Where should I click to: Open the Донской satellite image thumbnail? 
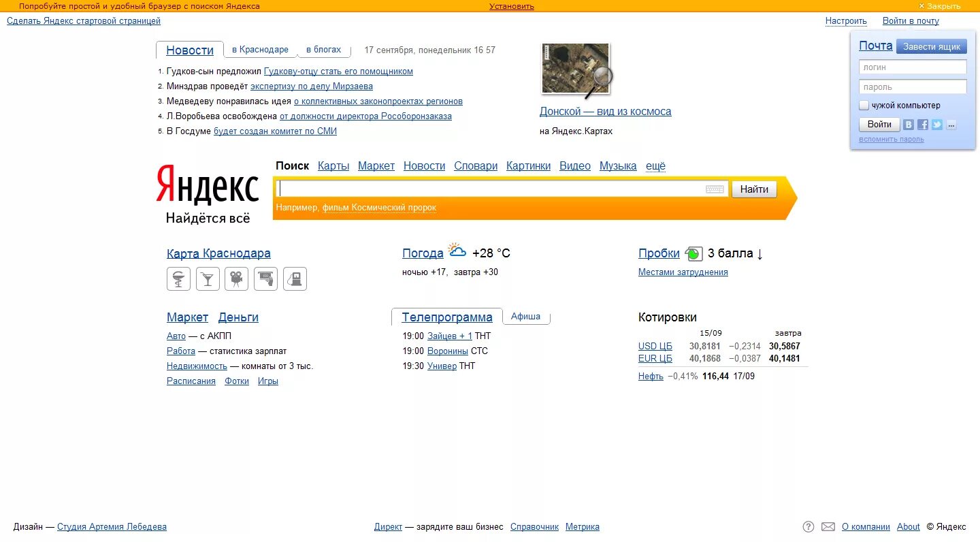576,69
